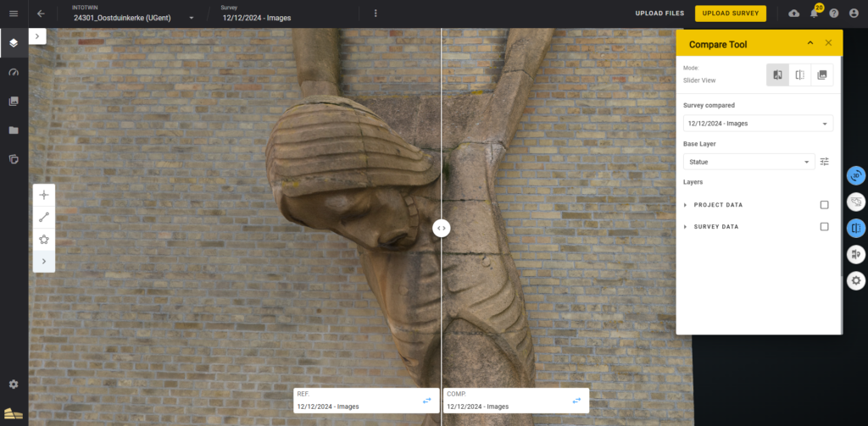Open the Survey compared dropdown
The image size is (868, 426).
[758, 124]
